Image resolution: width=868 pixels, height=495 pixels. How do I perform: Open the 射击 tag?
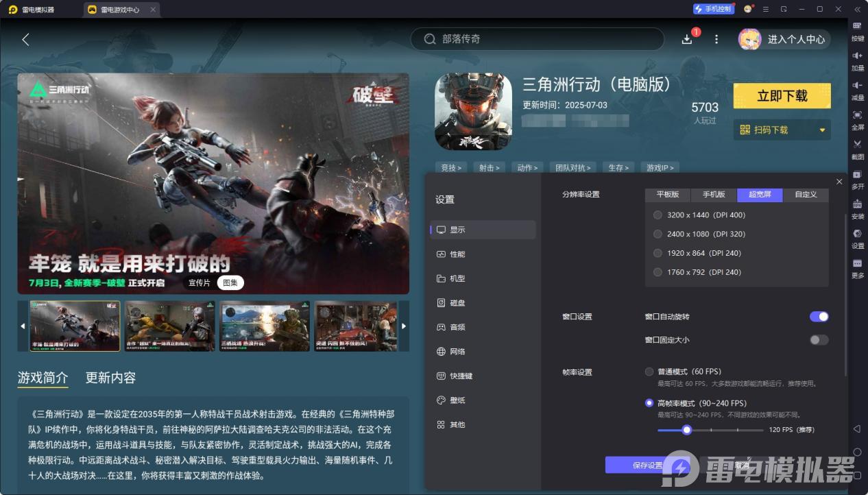click(489, 167)
